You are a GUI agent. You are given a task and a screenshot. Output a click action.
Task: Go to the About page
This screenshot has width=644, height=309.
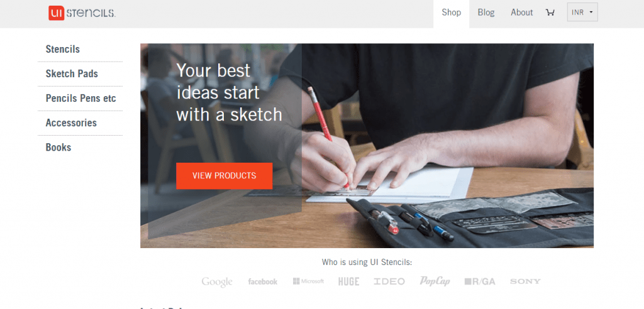(521, 13)
